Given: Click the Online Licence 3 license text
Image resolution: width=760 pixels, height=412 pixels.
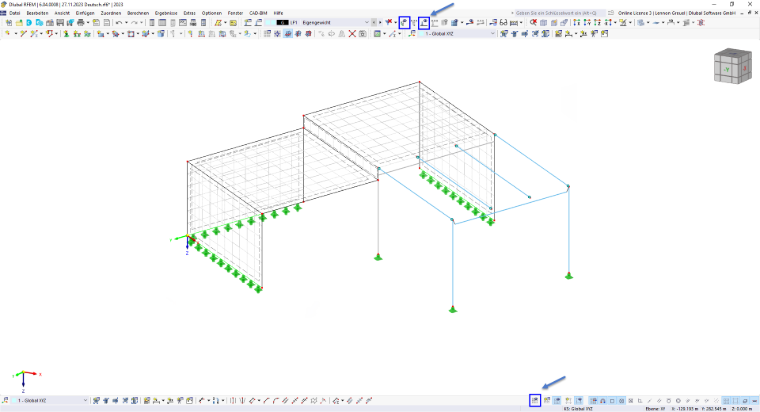Looking at the screenshot, I should tap(677, 13).
